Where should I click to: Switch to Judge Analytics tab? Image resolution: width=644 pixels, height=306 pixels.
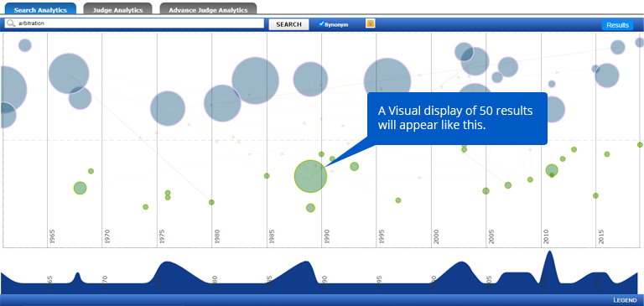tap(117, 9)
